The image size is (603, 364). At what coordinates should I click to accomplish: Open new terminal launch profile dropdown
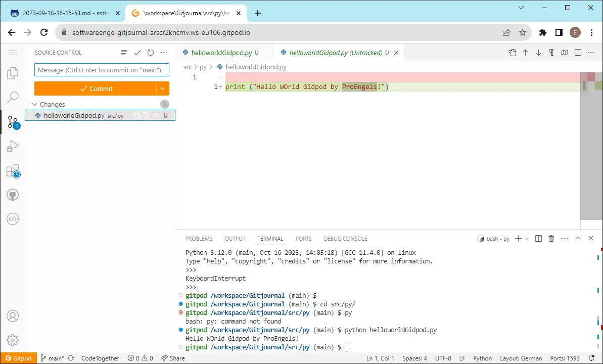click(x=527, y=239)
